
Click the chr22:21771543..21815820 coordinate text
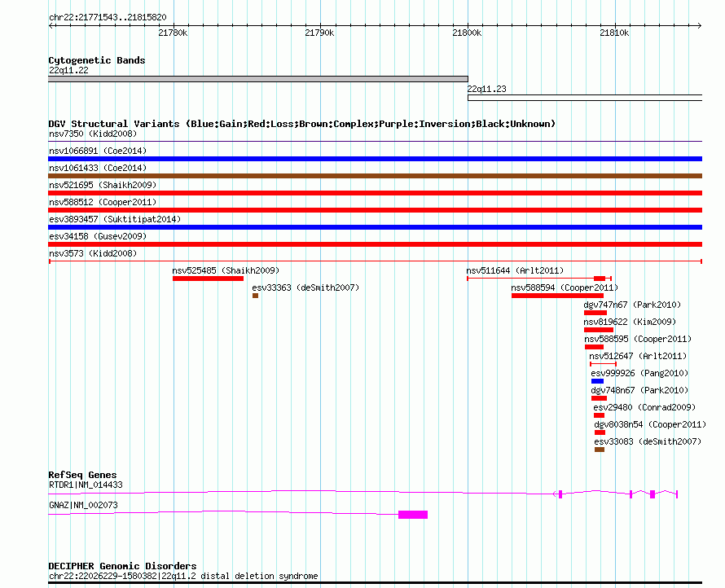[108, 18]
